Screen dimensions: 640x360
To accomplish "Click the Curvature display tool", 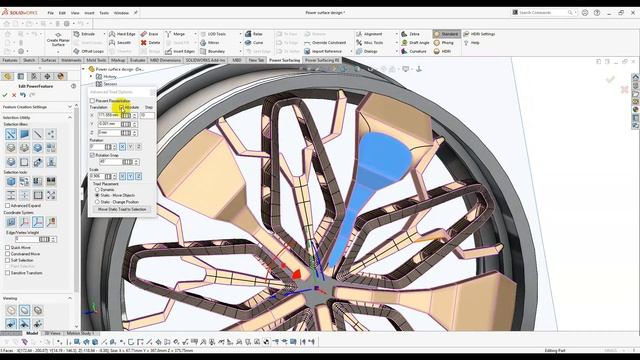I will pos(414,51).
